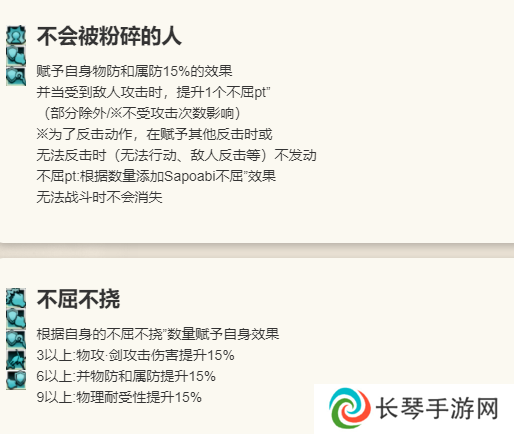The image size is (514, 434).
Task: Click the 9以上 物理耐受性提升15% line
Action: click(119, 397)
